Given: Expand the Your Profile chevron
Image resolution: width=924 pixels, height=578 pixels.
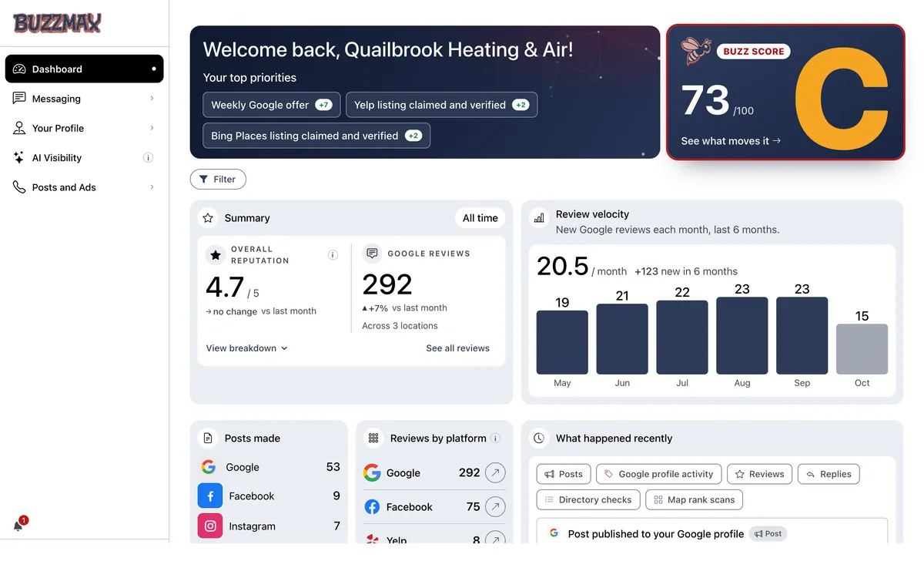Looking at the screenshot, I should [x=152, y=128].
